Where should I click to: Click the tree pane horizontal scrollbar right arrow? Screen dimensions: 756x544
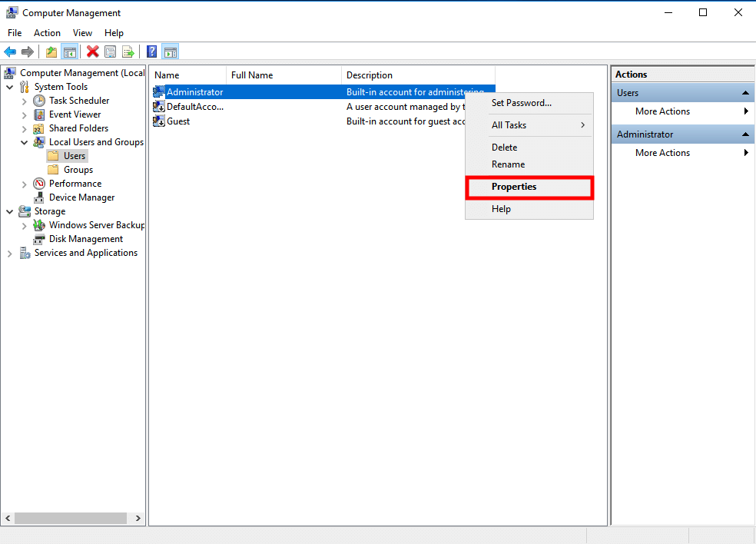click(x=139, y=519)
